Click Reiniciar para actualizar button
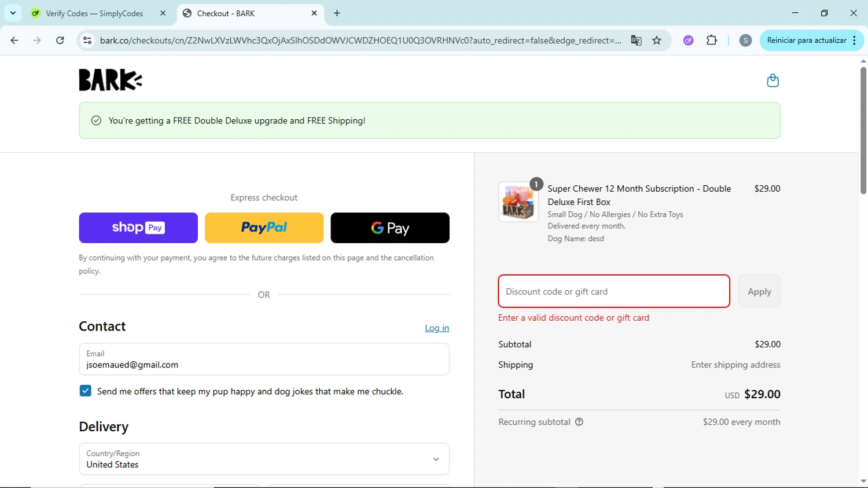This screenshot has width=868, height=488. click(x=807, y=41)
